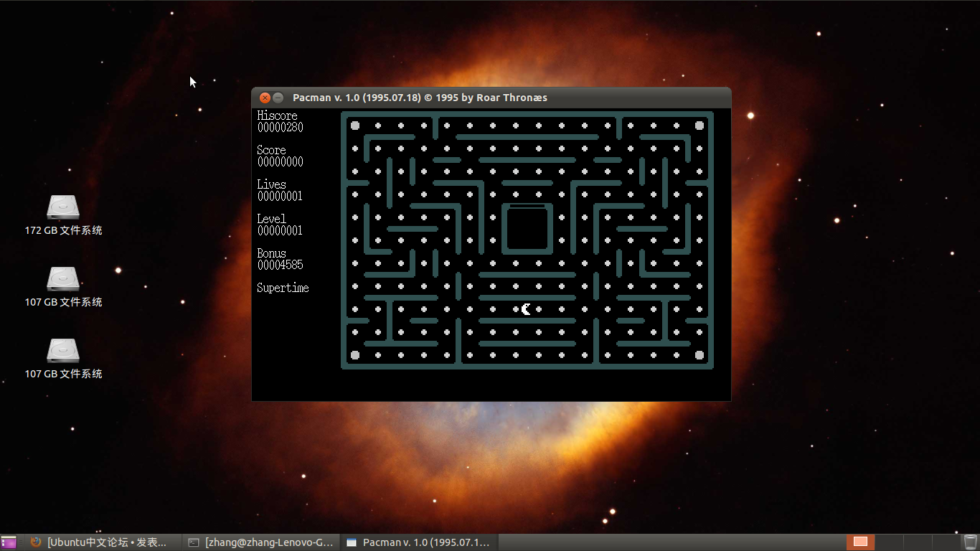
Task: Switch to the zhang terminal taskbar entry
Action: pos(261,542)
